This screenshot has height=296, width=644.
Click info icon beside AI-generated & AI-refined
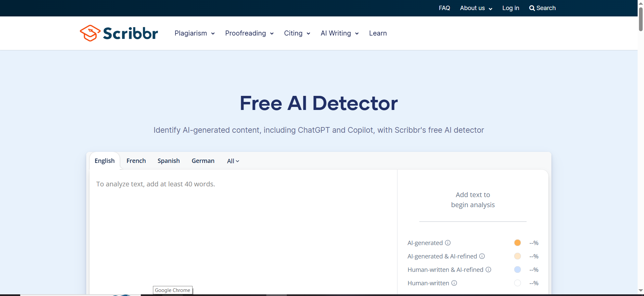coord(482,256)
